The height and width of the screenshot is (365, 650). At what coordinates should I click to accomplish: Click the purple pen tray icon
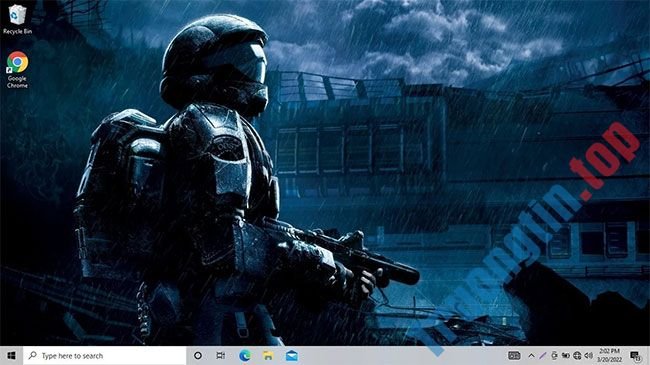(543, 355)
